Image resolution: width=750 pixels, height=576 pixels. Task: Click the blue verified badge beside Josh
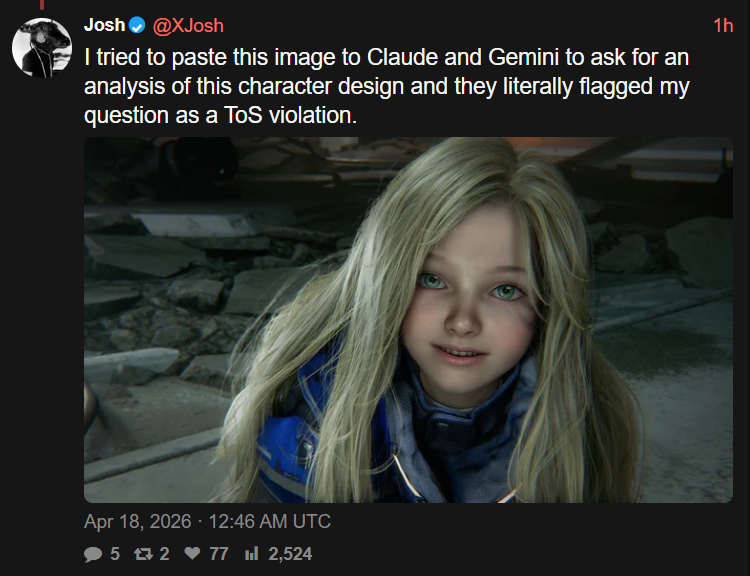point(137,25)
